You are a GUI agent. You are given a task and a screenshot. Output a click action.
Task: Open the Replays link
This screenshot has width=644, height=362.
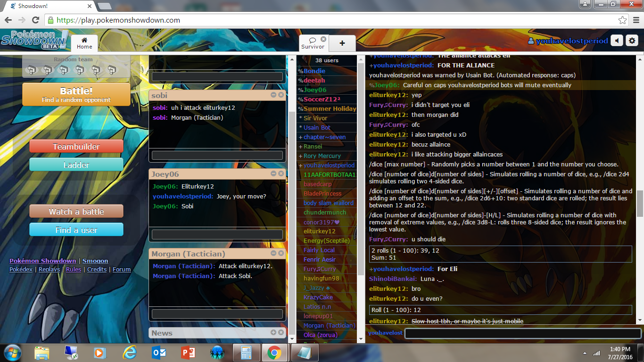[49, 269]
